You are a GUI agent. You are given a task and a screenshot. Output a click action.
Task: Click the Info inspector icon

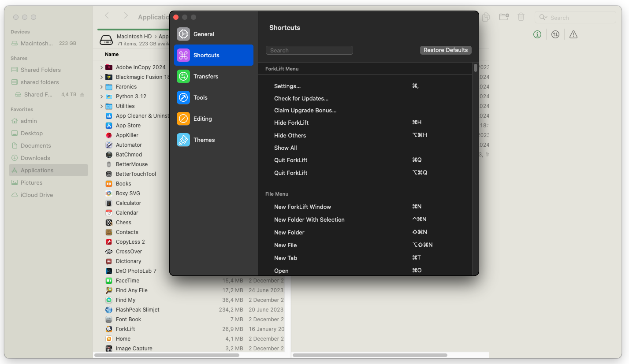point(537,34)
